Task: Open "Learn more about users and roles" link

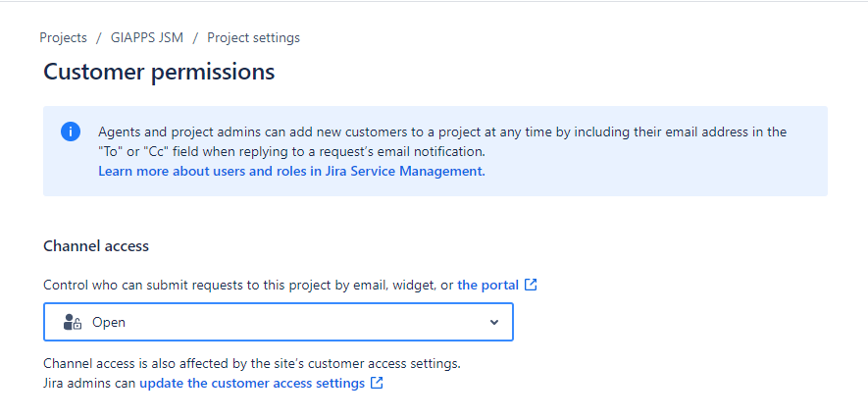Action: 291,171
